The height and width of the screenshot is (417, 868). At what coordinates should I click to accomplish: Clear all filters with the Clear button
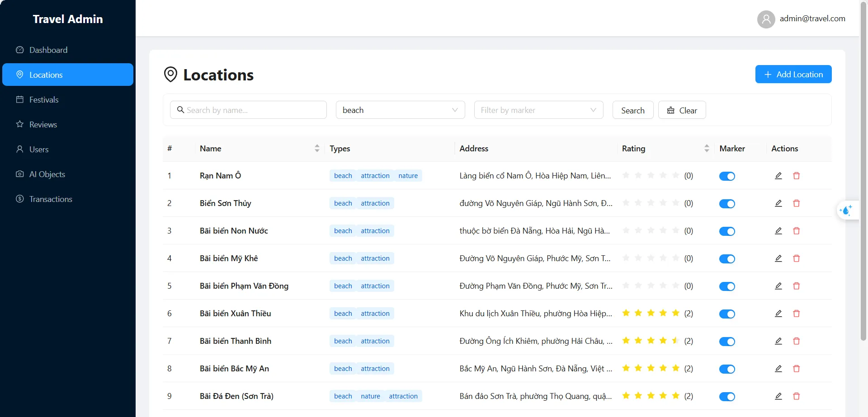pos(682,110)
